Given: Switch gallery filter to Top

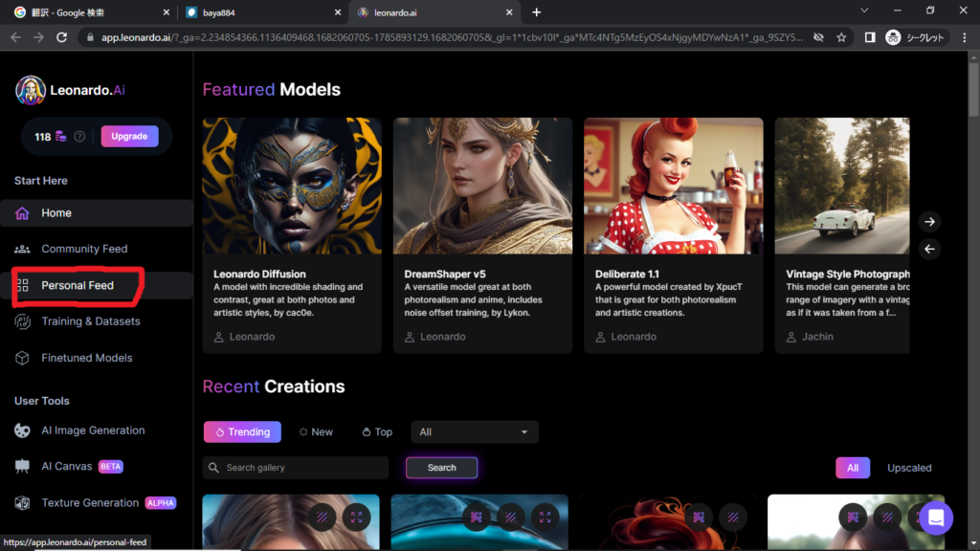Looking at the screenshot, I should coord(377,432).
